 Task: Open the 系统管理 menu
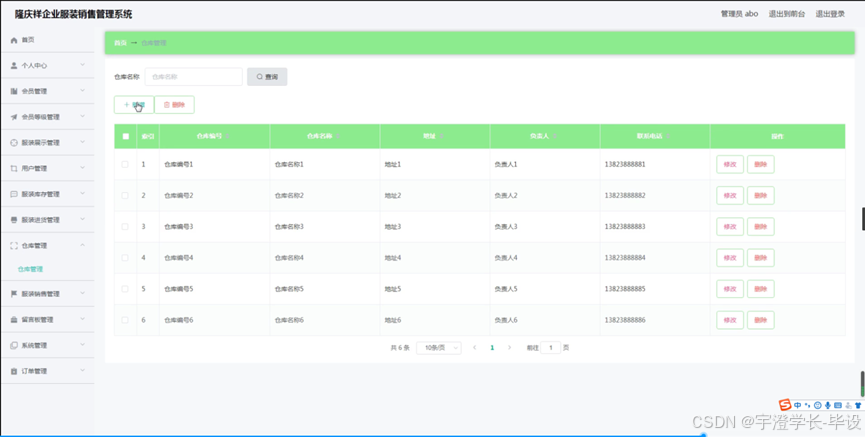[47, 345]
